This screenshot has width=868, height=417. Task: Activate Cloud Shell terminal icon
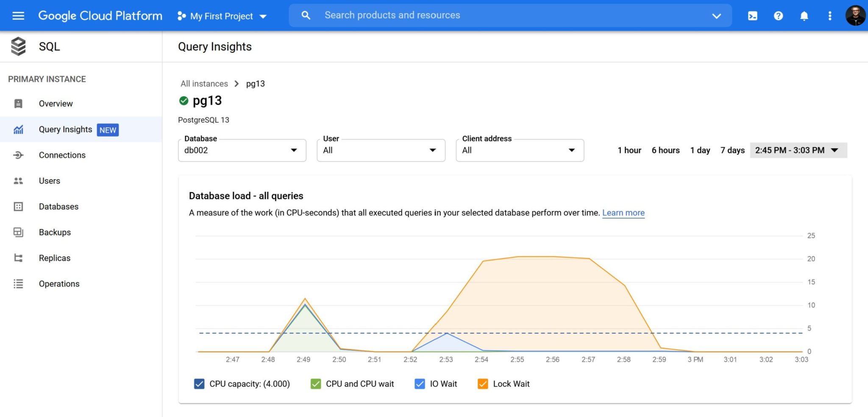[x=753, y=16]
